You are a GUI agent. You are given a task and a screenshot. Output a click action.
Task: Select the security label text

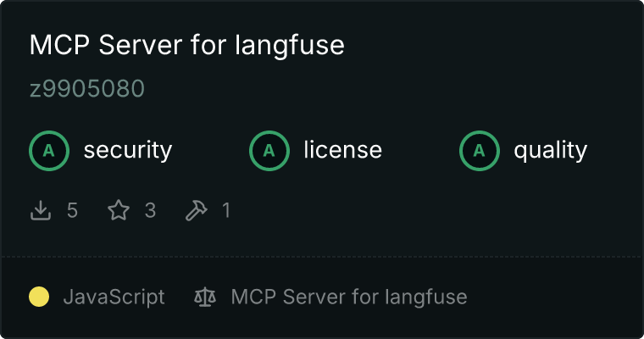click(x=128, y=150)
